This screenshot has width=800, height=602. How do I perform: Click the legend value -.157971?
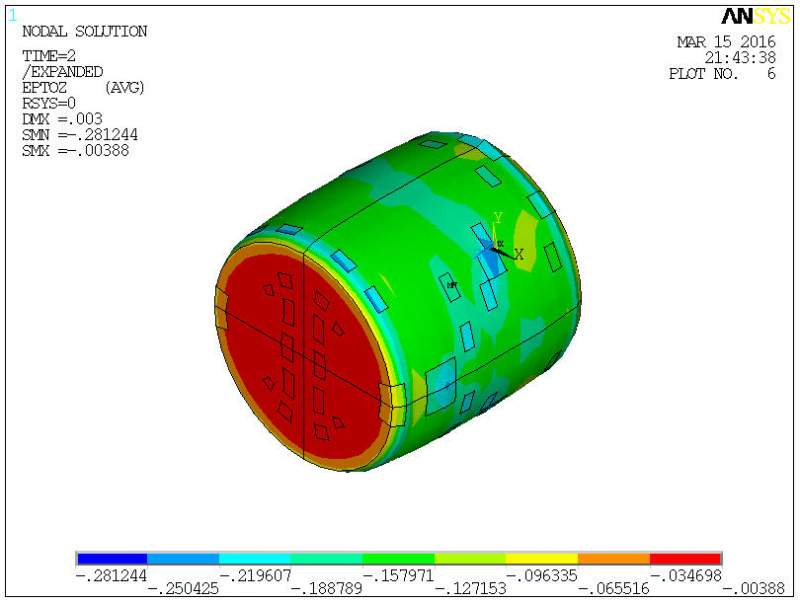398,576
